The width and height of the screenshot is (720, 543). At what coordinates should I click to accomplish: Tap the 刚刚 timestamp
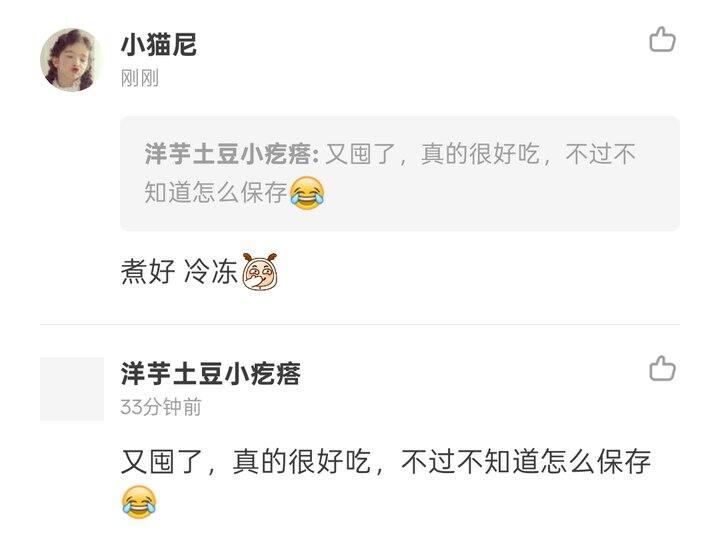click(x=140, y=78)
